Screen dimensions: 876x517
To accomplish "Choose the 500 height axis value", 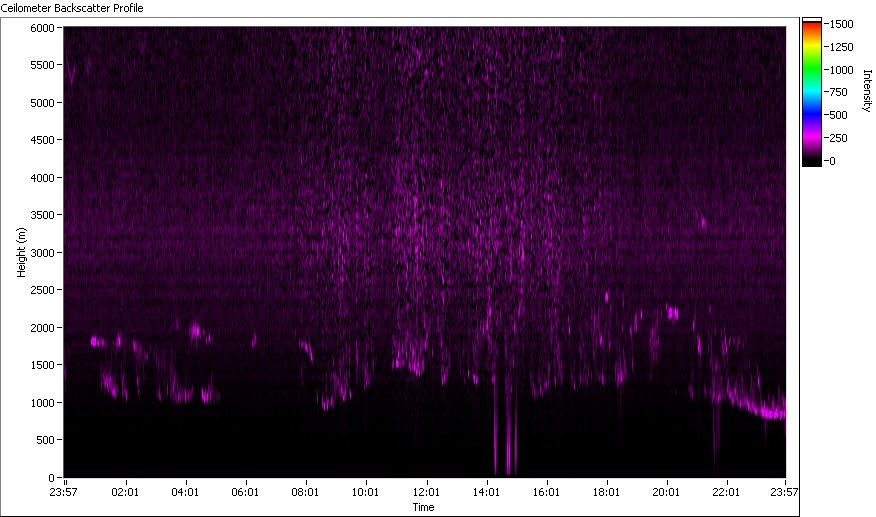I will click(x=45, y=440).
